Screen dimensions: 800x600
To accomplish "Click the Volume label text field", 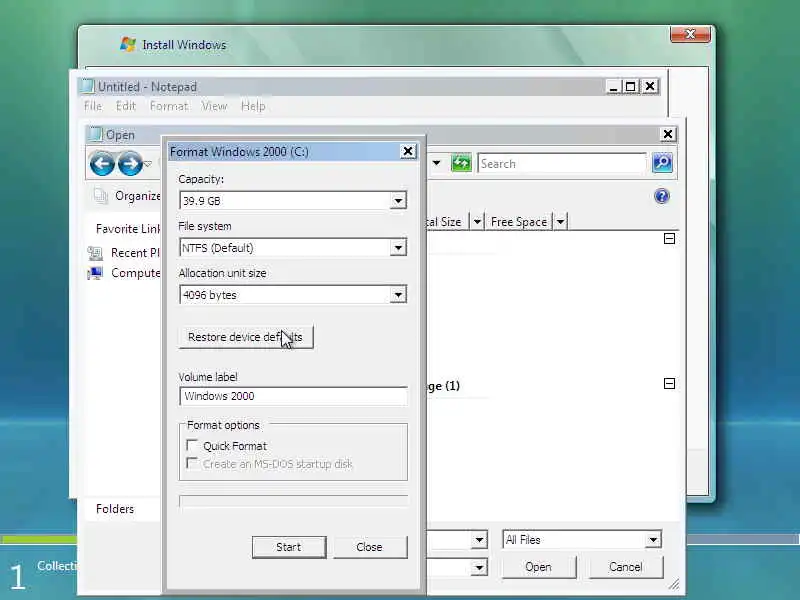I will click(x=293, y=396).
